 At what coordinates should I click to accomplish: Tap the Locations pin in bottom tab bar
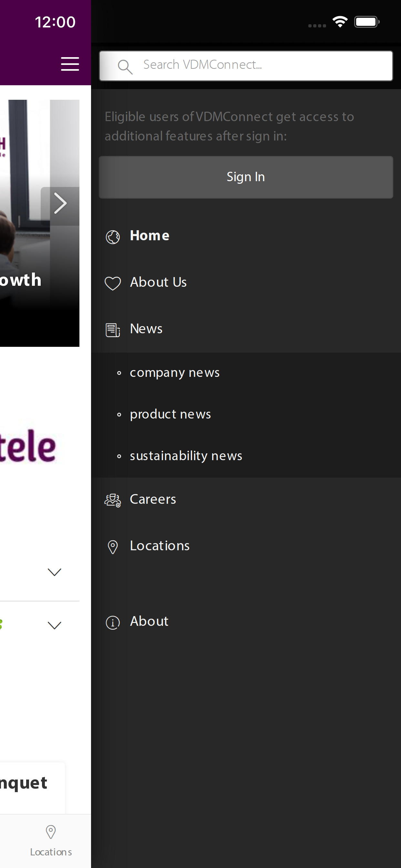click(x=51, y=832)
